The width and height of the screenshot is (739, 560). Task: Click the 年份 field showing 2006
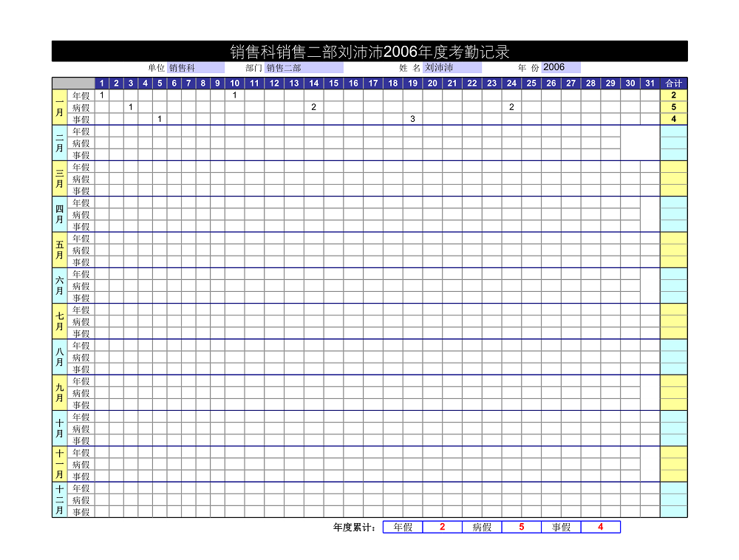pos(560,68)
